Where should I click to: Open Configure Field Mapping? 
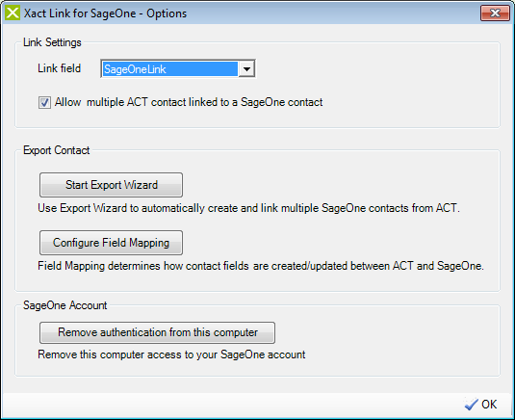111,243
